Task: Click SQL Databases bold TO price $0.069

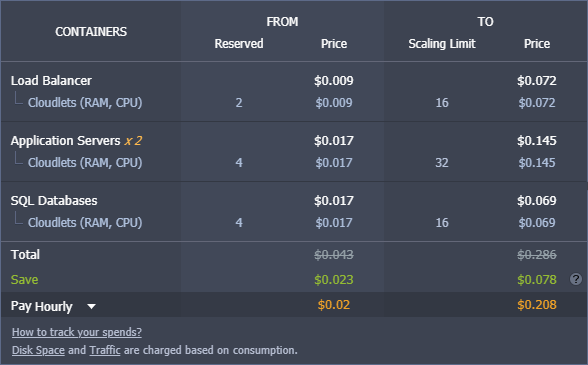Action: tap(537, 201)
